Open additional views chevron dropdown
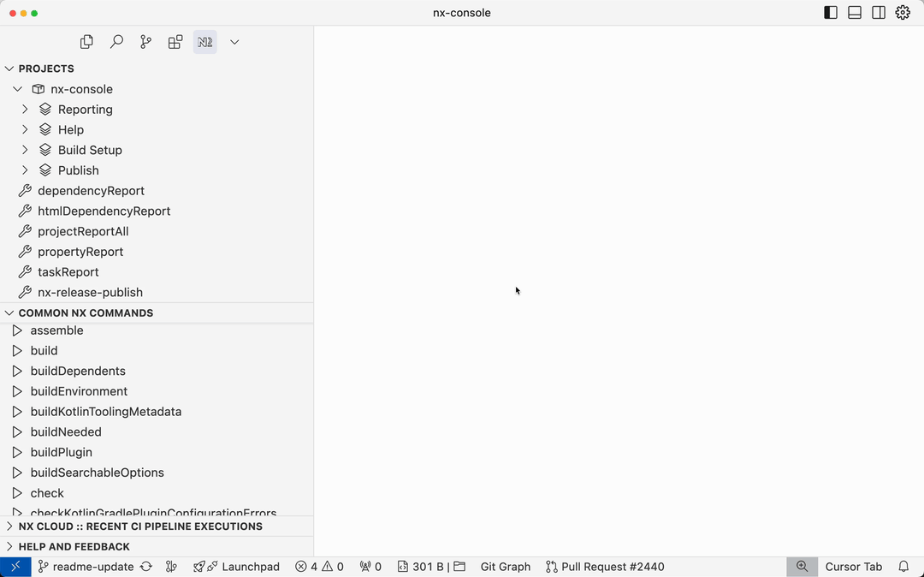 (x=234, y=42)
